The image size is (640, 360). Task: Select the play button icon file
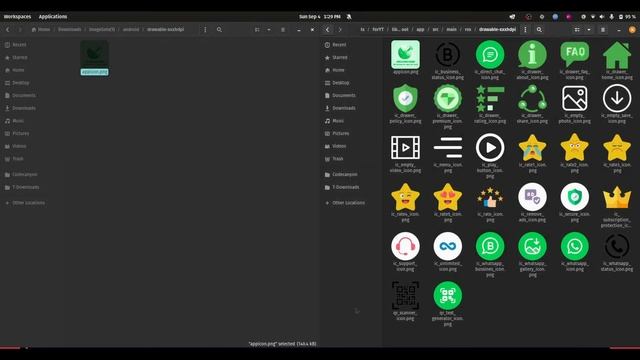pyautogui.click(x=490, y=148)
